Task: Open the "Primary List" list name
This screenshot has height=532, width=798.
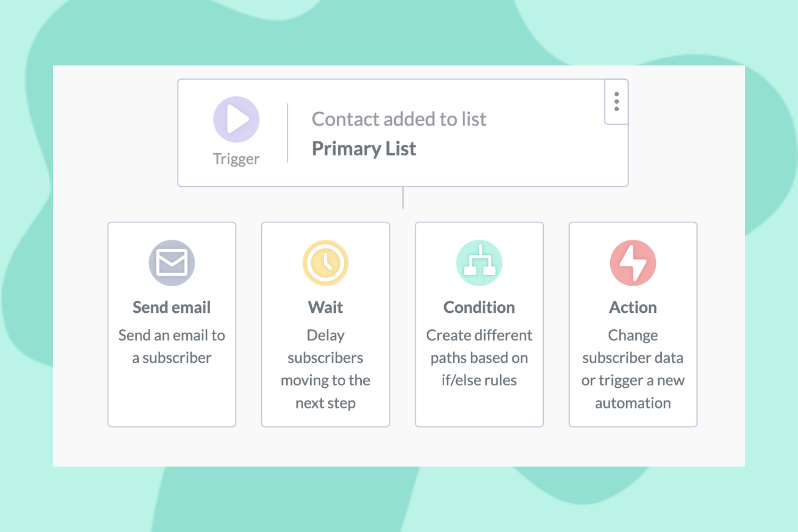Action: (x=364, y=149)
